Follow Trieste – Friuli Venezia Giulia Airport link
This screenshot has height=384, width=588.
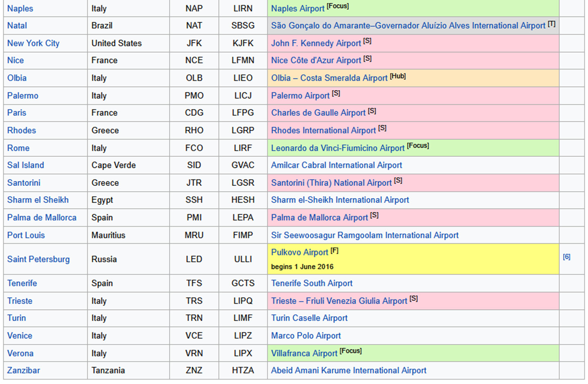pos(339,301)
